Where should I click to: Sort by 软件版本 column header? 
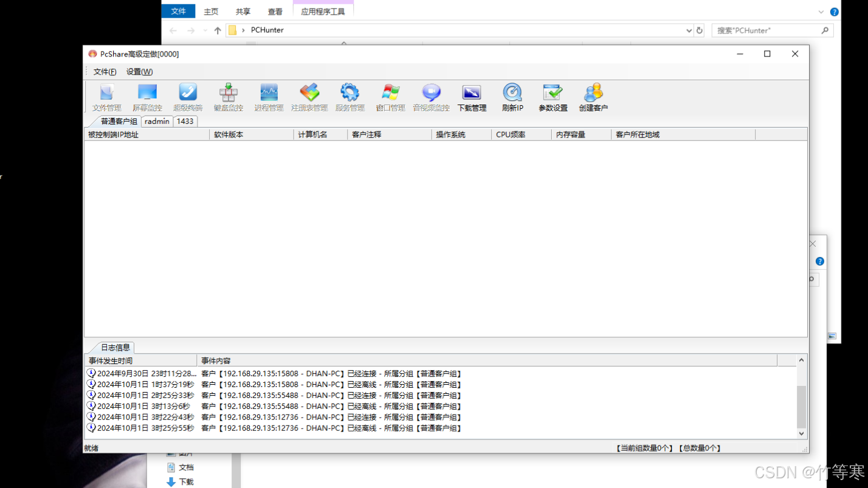[252, 135]
